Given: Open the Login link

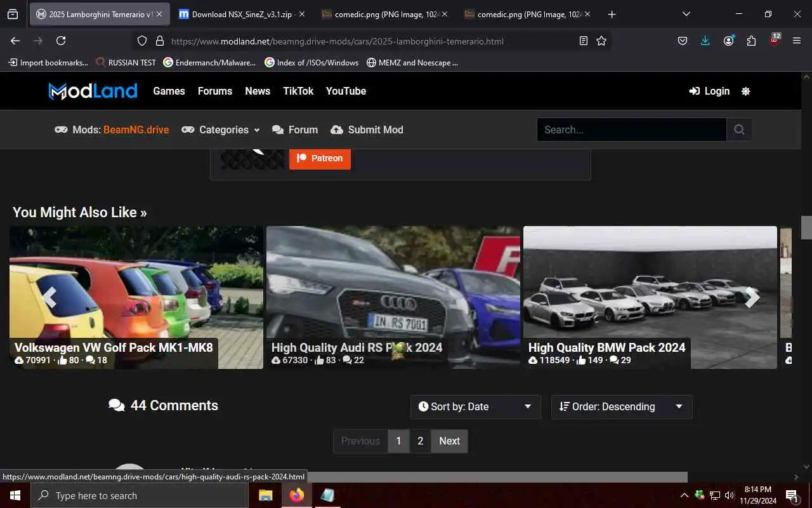Looking at the screenshot, I should (x=710, y=91).
